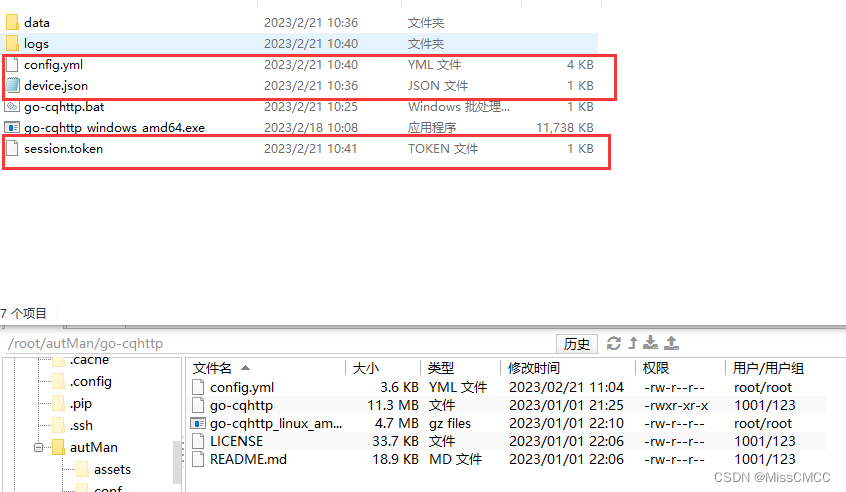
Task: Click the device.json file name
Action: 56,86
